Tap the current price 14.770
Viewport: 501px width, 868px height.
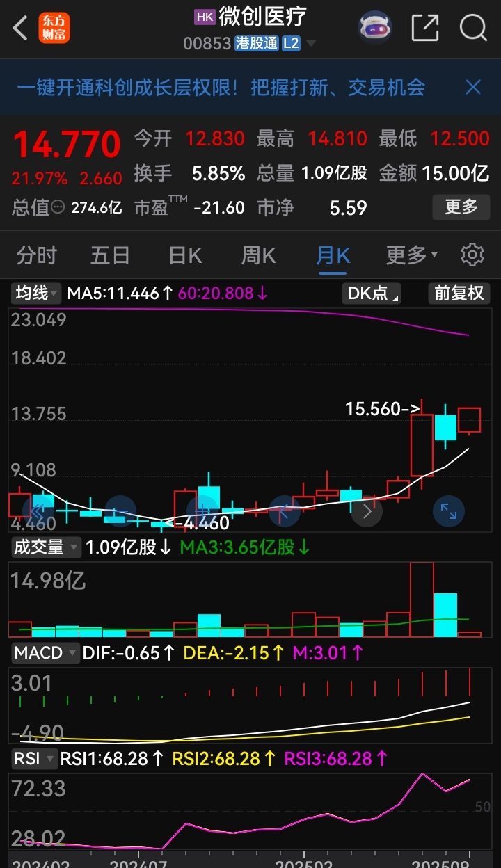[x=67, y=145]
